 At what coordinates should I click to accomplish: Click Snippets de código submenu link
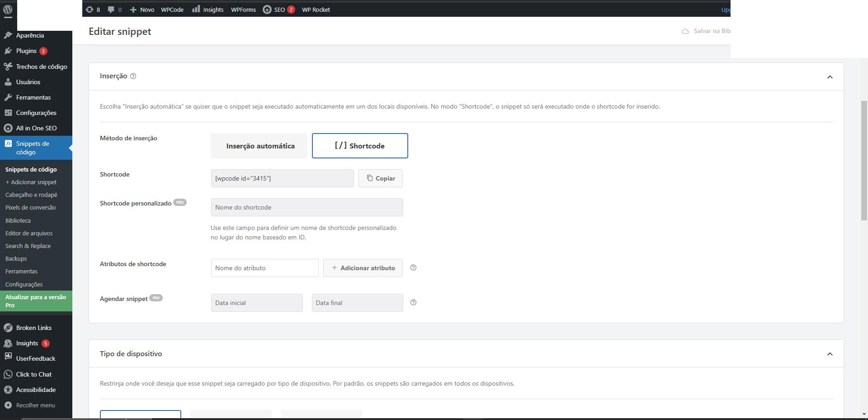pos(31,169)
